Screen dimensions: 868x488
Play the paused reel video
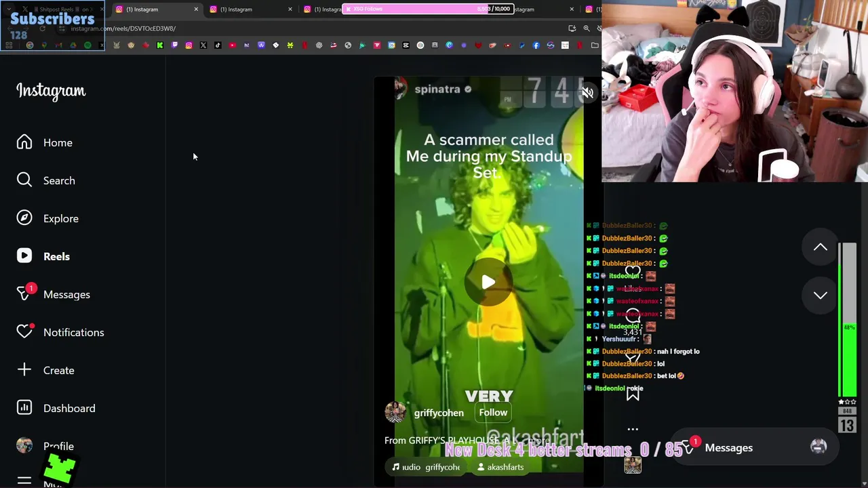pos(488,282)
